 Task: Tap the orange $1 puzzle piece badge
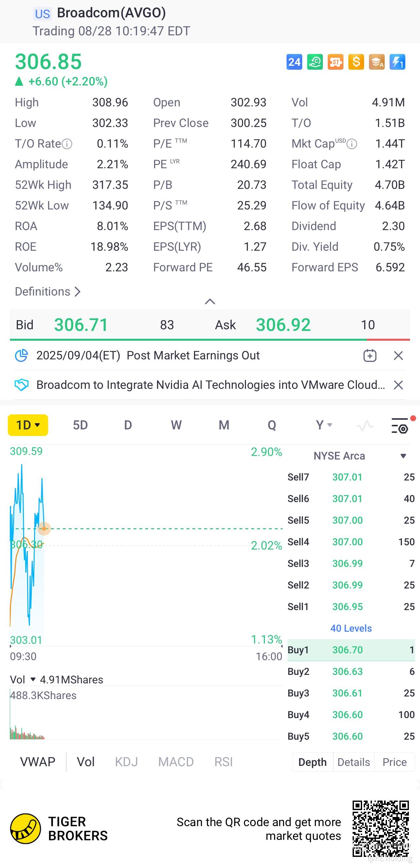click(336, 62)
